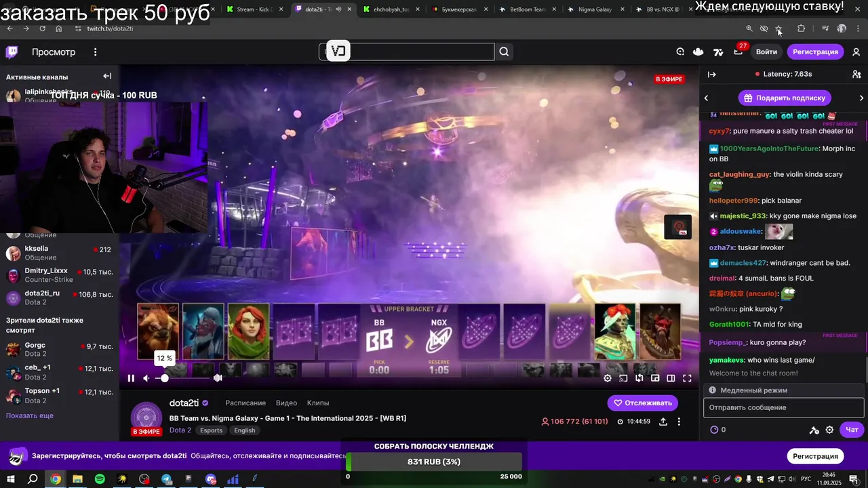
Task: Click Войти login button
Action: pyautogui.click(x=766, y=52)
